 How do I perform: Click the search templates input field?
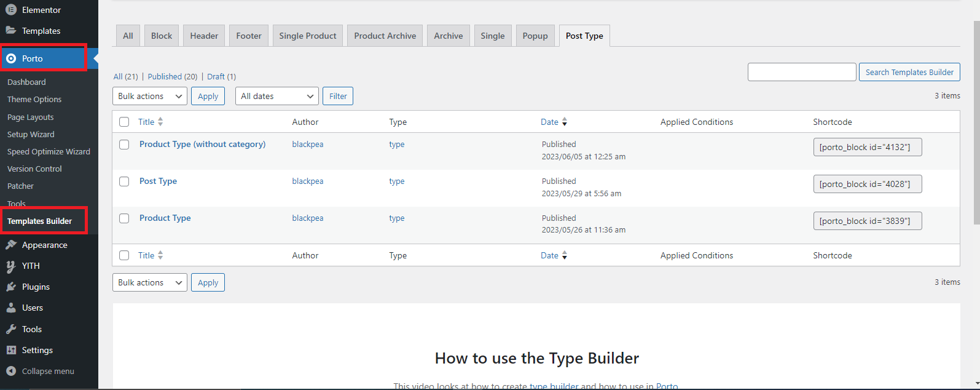(802, 72)
